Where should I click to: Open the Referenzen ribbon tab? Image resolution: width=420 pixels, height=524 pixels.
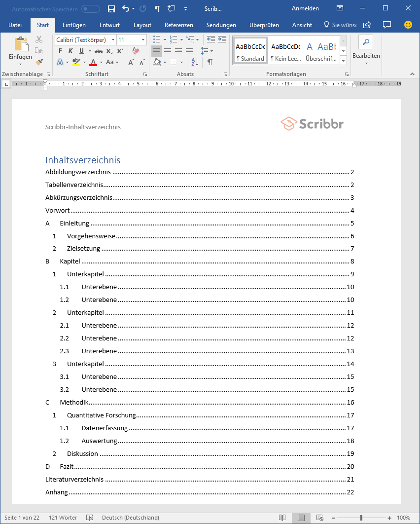click(x=179, y=25)
